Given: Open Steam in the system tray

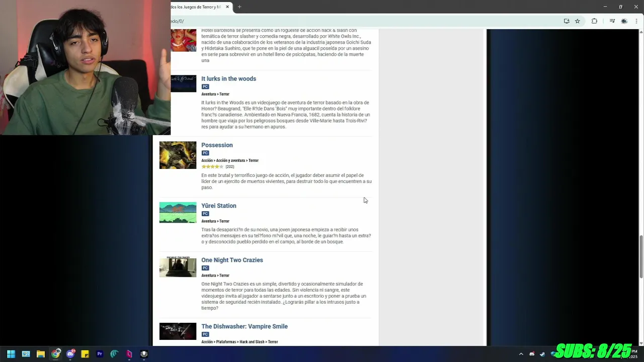Looking at the screenshot, I should 542,354.
